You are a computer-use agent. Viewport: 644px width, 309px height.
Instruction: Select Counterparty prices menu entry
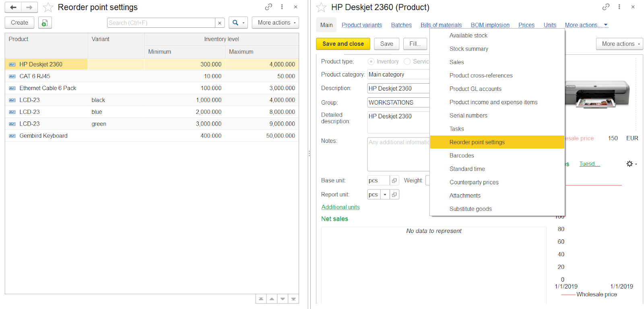coord(497,182)
